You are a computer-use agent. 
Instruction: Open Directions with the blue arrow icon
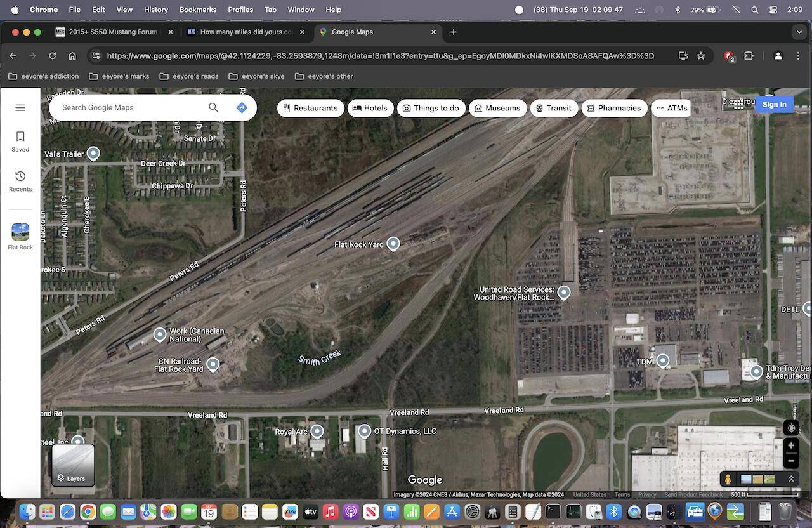[x=242, y=108]
